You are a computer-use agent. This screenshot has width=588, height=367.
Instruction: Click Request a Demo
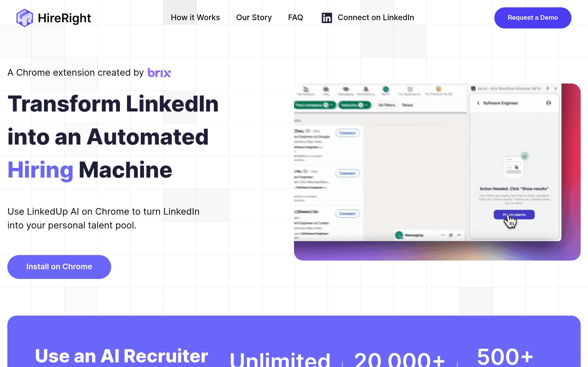click(533, 17)
